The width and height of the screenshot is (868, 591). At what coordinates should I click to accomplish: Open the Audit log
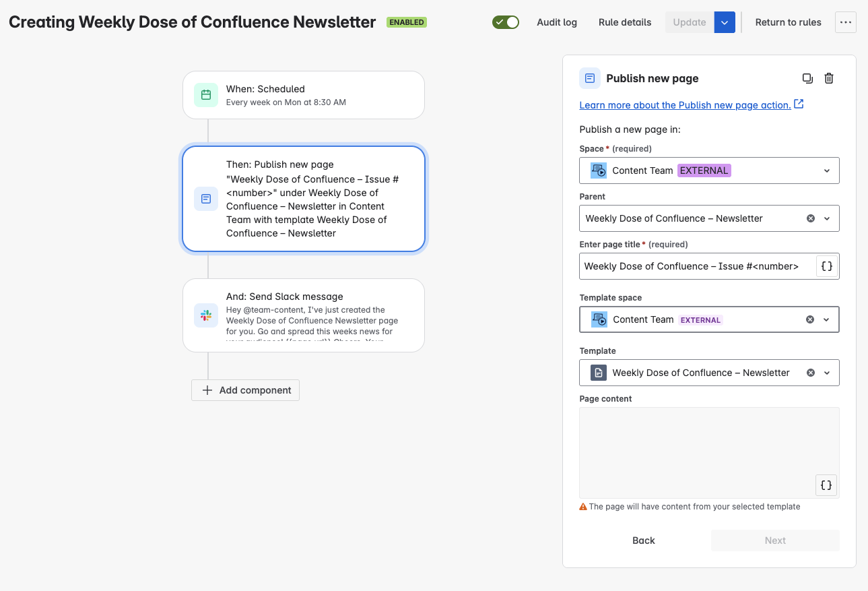tap(557, 22)
